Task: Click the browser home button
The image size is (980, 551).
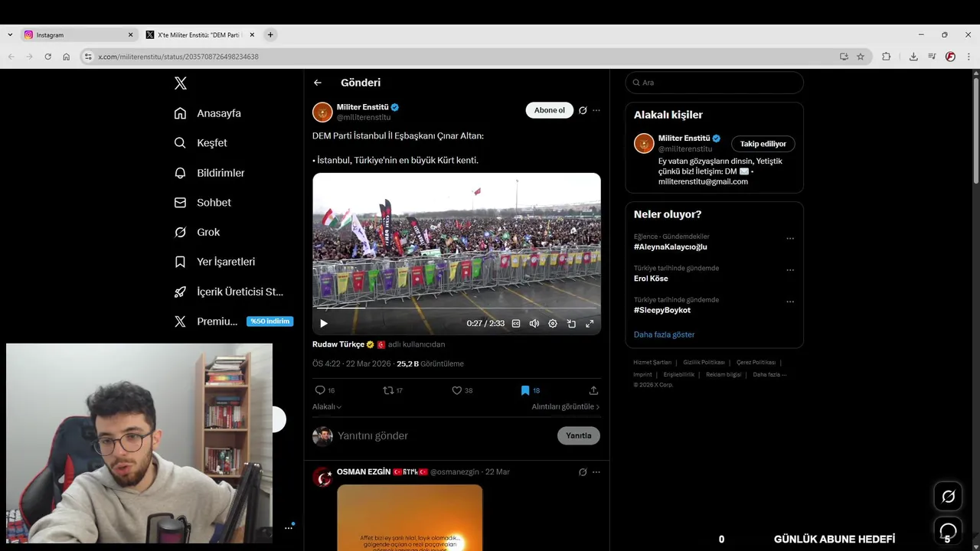Action: 67,57
